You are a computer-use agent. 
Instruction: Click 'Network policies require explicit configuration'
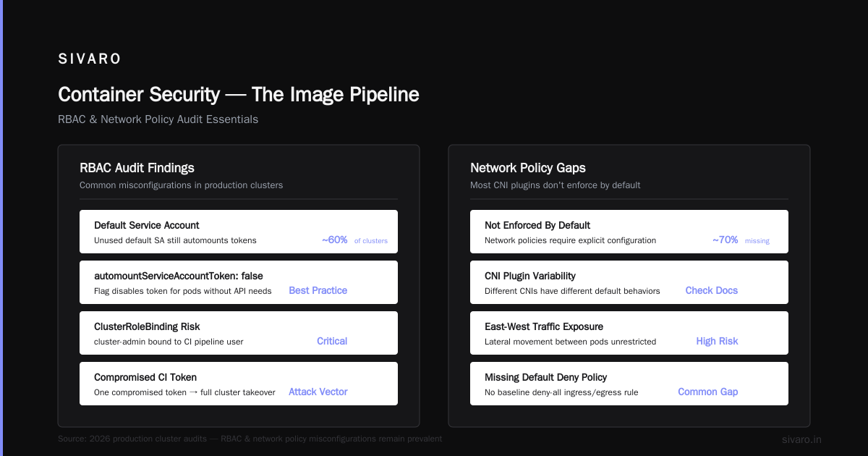click(570, 240)
